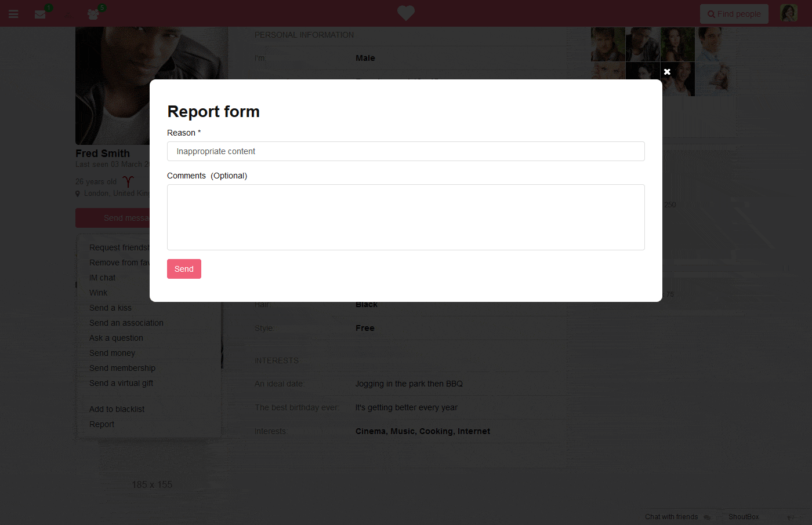Image resolution: width=812 pixels, height=525 pixels.
Task: Open the fourth user thumbnail in the top row
Action: tap(712, 44)
